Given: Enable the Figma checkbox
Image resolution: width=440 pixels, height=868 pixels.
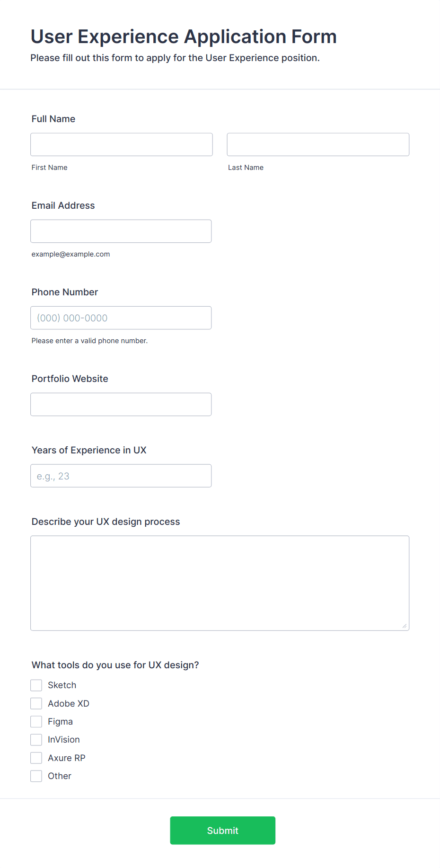Looking at the screenshot, I should pos(36,722).
